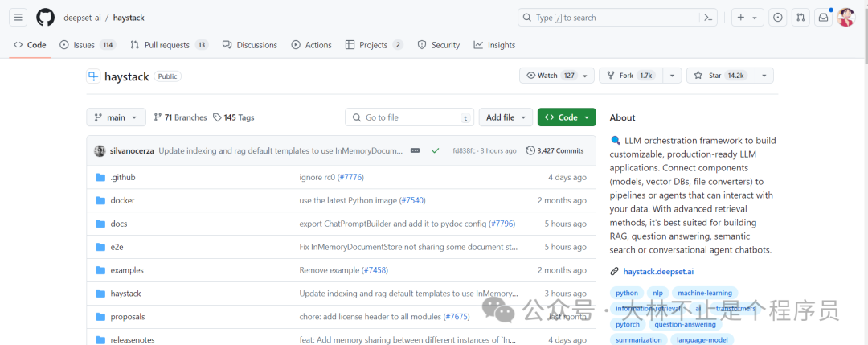The width and height of the screenshot is (868, 345).
Task: Open the notifications inbox icon
Action: click(823, 17)
